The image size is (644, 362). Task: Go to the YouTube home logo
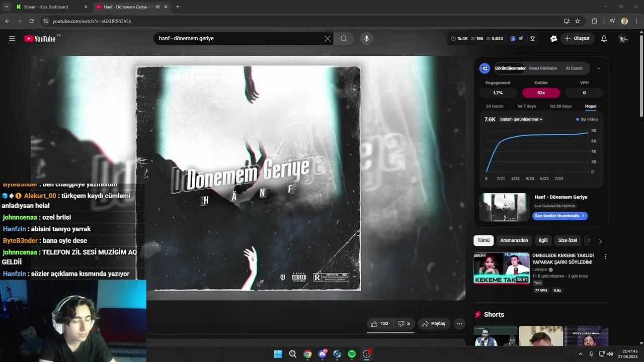(40, 39)
